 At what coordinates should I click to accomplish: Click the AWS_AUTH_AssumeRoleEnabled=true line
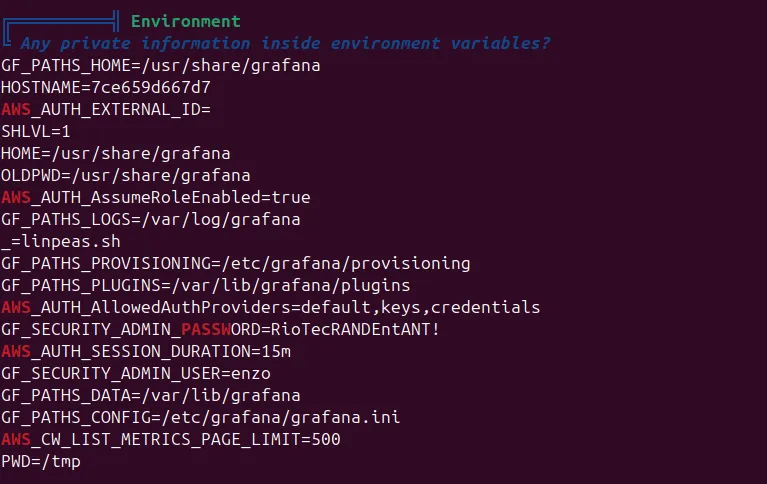[156, 197]
